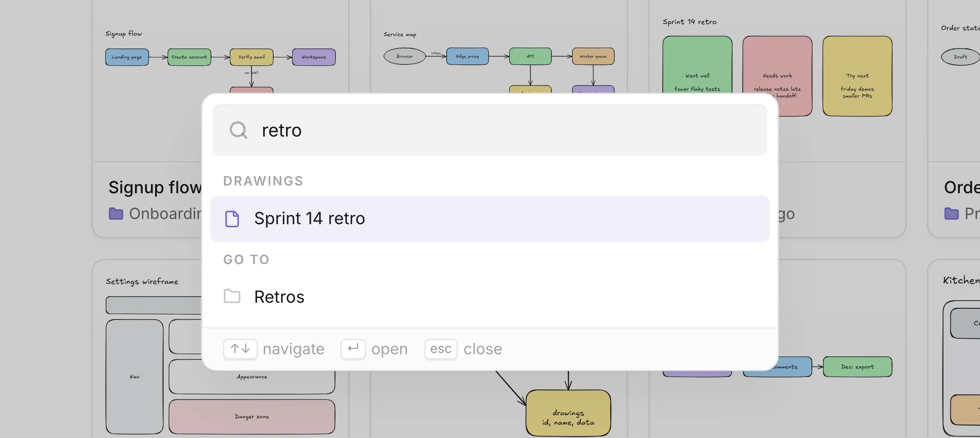Open the Order state drawing thumbnail

click(x=954, y=81)
